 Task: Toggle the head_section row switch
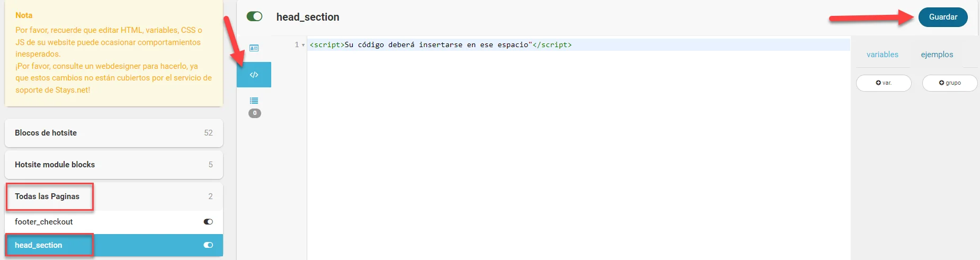tap(208, 245)
